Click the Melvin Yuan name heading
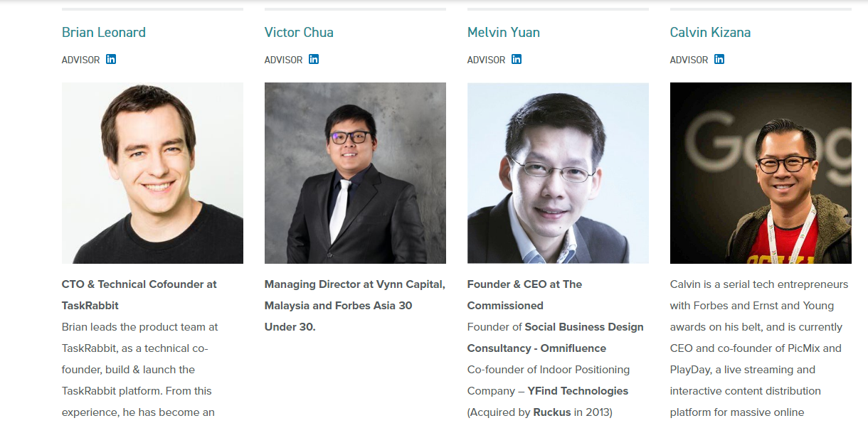 pyautogui.click(x=504, y=33)
